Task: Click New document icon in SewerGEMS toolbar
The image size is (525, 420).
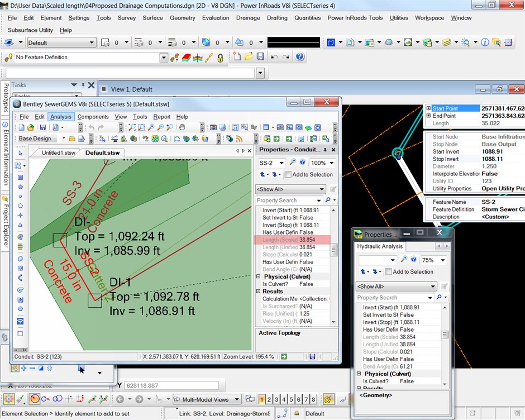Action: 22,127
